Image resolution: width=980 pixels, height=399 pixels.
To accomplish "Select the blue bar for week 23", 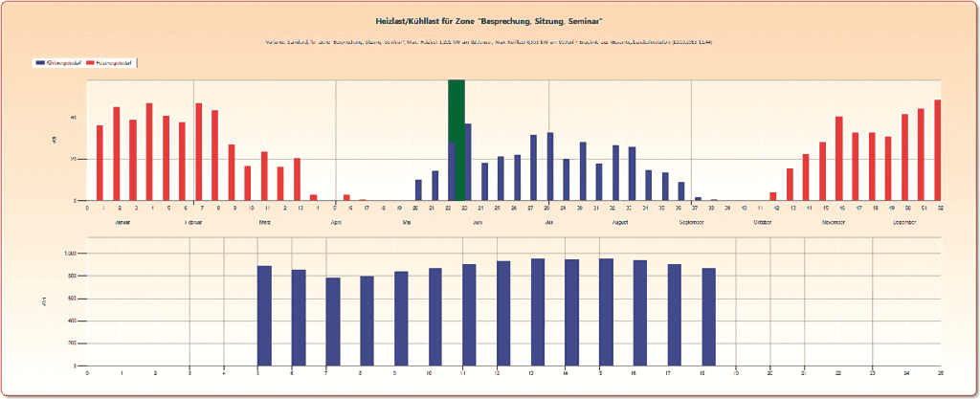I will 468,162.
